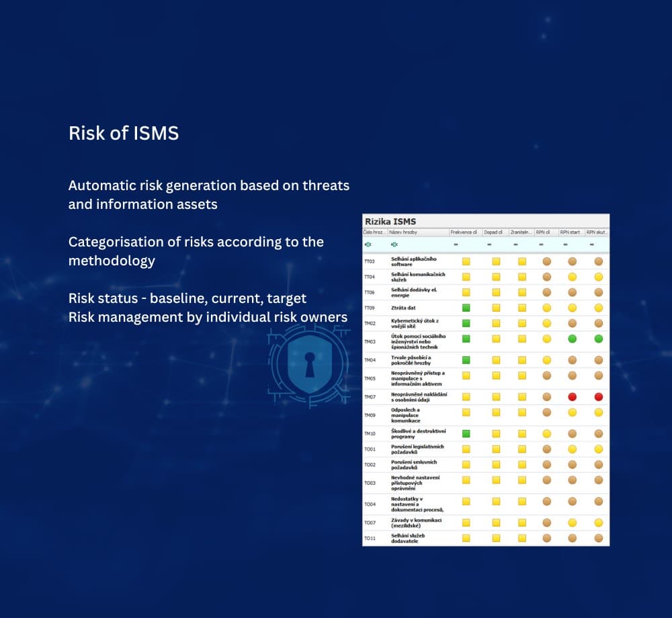Sort by the Zranitelnost column header
Screen dimensions: 672x618
521,232
